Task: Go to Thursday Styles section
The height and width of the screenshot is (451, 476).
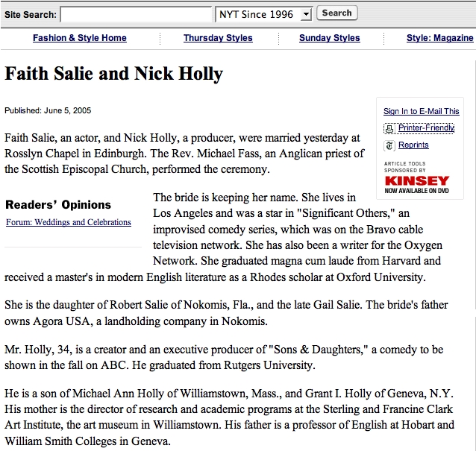Action: click(x=218, y=38)
